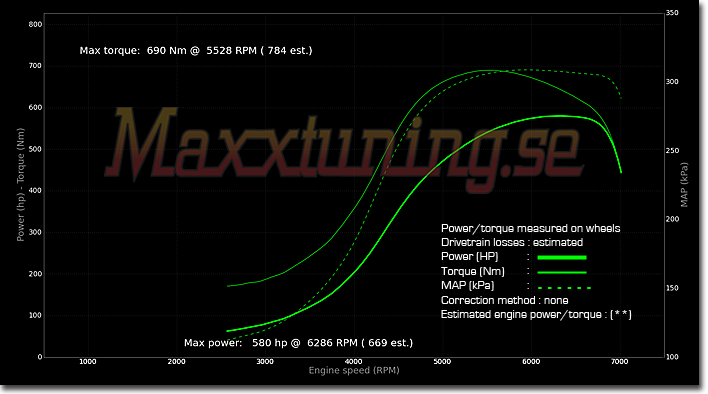Click the MAP (kPa) legend label
The height and width of the screenshot is (394, 708).
click(x=467, y=286)
